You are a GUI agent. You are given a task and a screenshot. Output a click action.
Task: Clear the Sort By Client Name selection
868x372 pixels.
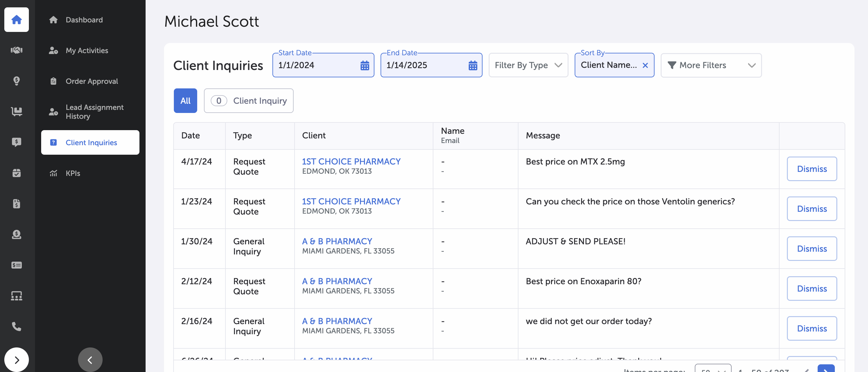click(x=645, y=65)
